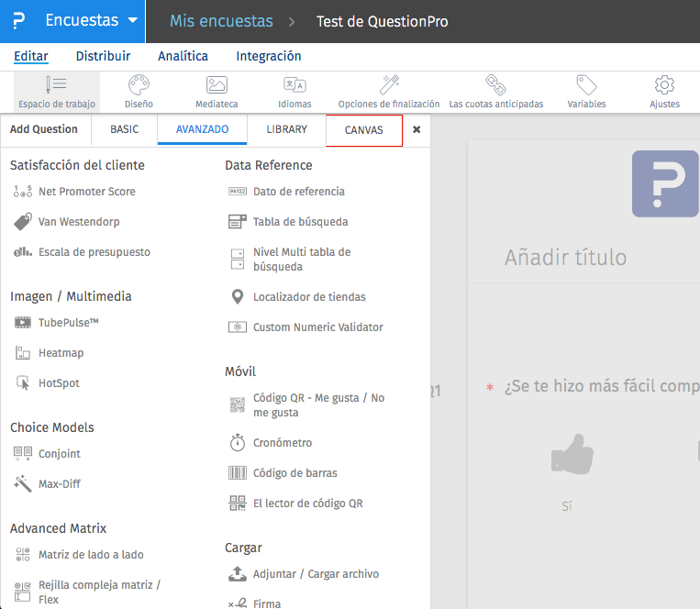Image resolution: width=700 pixels, height=609 pixels.
Task: Open the Distribuir menu
Action: coord(103,56)
